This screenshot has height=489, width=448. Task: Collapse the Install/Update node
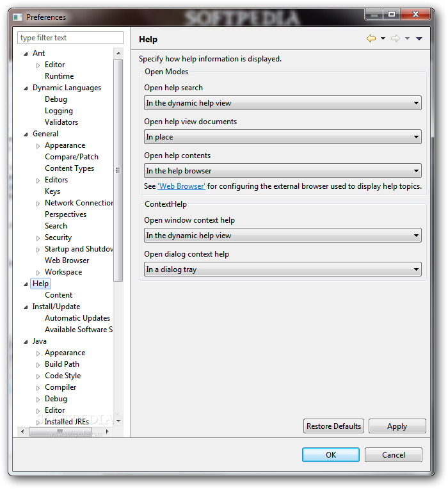click(x=26, y=307)
